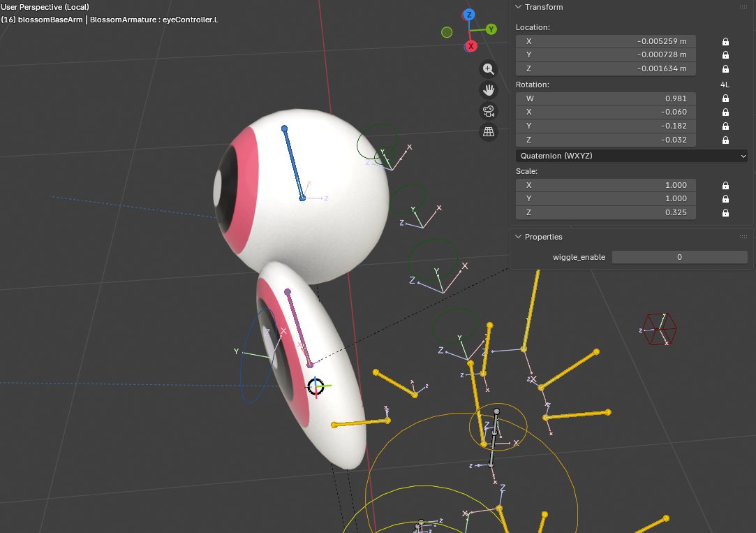Click the blue Z axis gizmo ball
The width and height of the screenshot is (756, 533).
pos(468,15)
